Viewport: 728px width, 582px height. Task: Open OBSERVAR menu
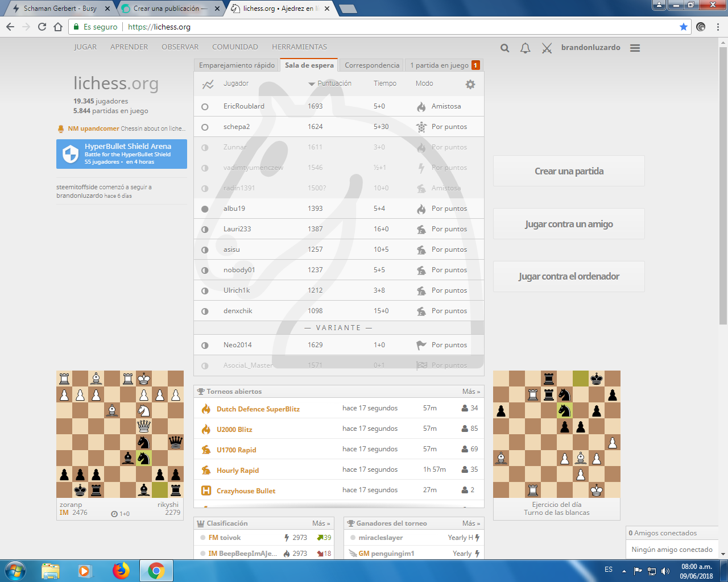pyautogui.click(x=180, y=47)
